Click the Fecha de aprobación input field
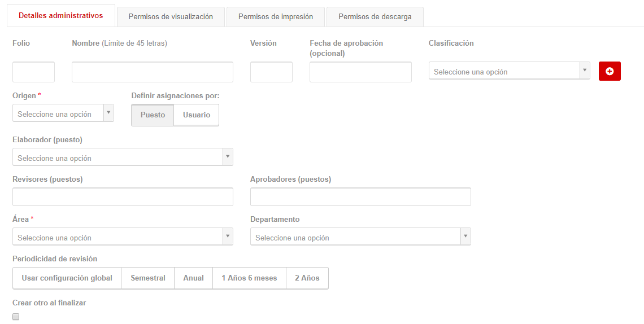 coord(360,72)
